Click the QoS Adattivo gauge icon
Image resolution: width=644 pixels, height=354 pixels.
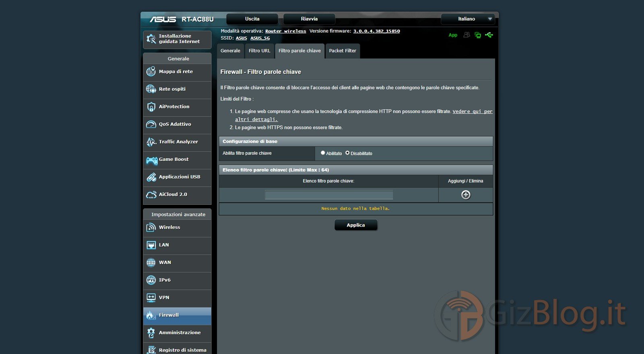click(x=151, y=124)
